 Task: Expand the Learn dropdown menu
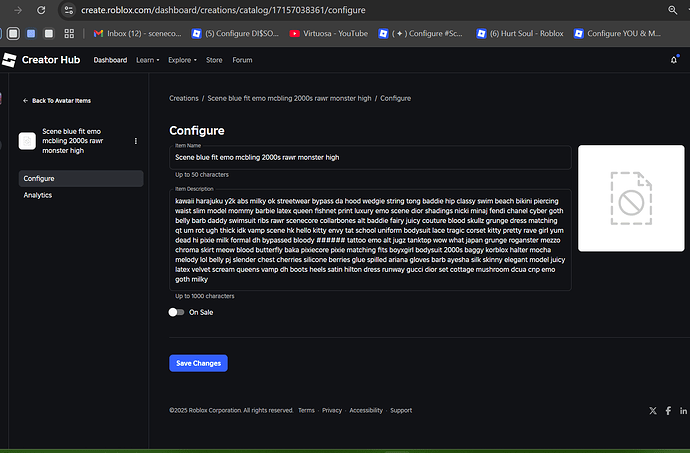click(x=147, y=60)
